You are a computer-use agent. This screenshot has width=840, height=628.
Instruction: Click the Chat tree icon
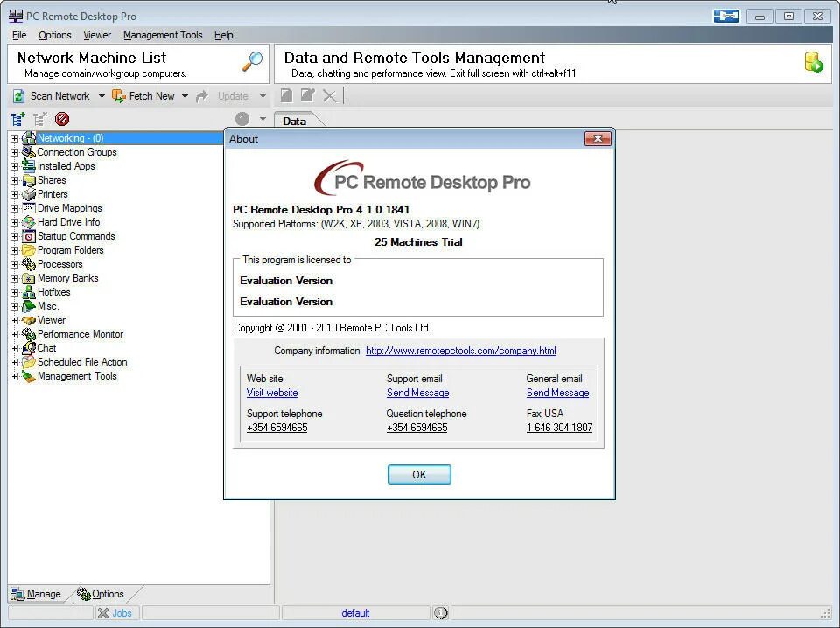coord(28,348)
